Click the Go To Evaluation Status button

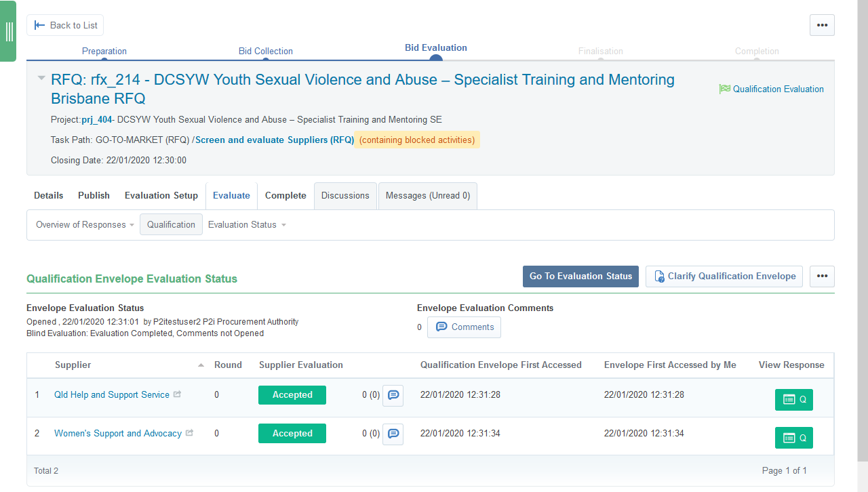(x=580, y=276)
